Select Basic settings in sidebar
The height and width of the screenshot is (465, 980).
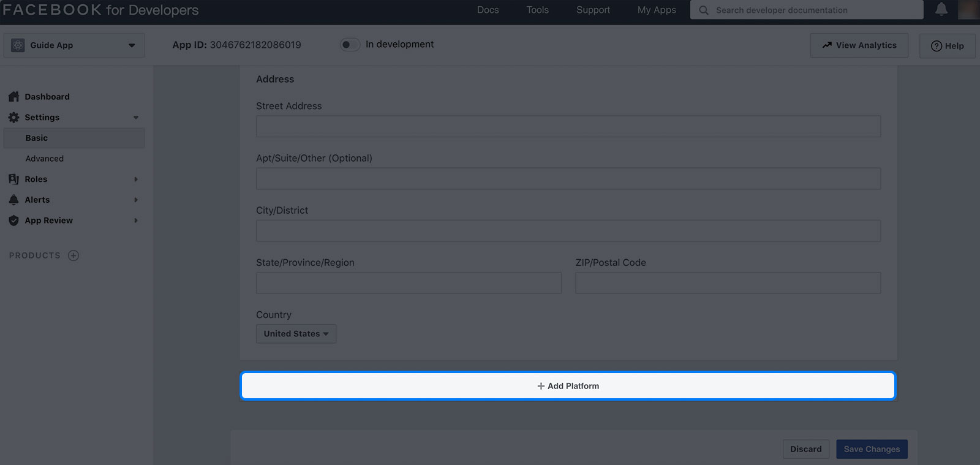coord(74,138)
